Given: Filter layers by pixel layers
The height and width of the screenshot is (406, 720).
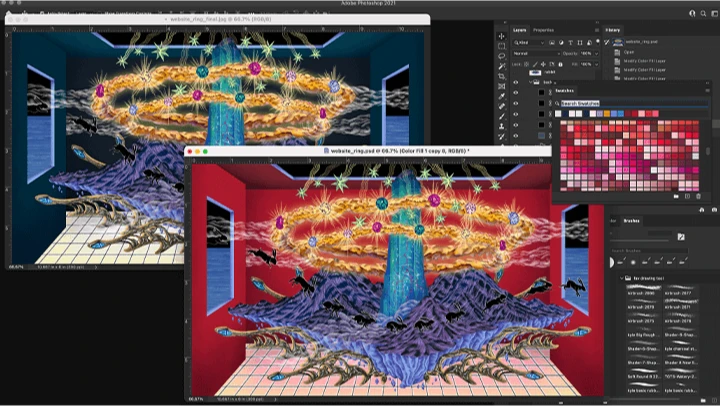Looking at the screenshot, I should pos(551,43).
